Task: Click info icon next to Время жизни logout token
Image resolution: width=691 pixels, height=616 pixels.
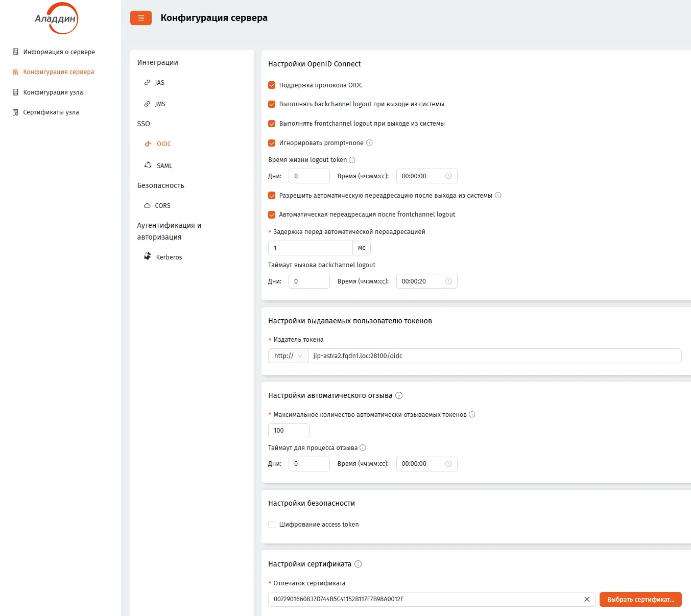Action: 352,160
